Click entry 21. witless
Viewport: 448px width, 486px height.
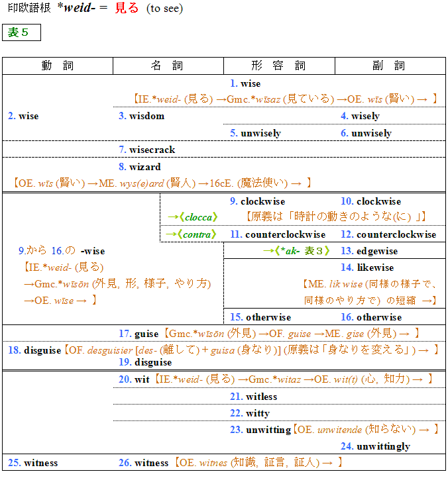click(x=253, y=397)
